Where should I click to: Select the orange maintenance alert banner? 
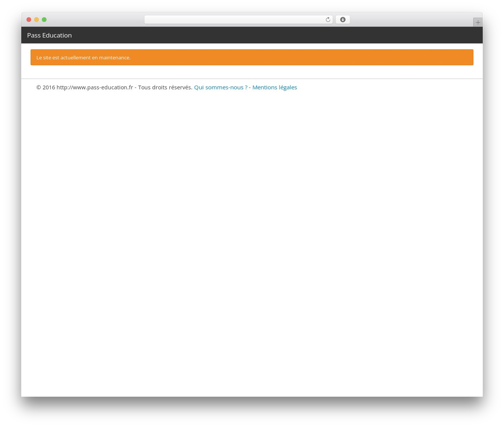click(252, 58)
